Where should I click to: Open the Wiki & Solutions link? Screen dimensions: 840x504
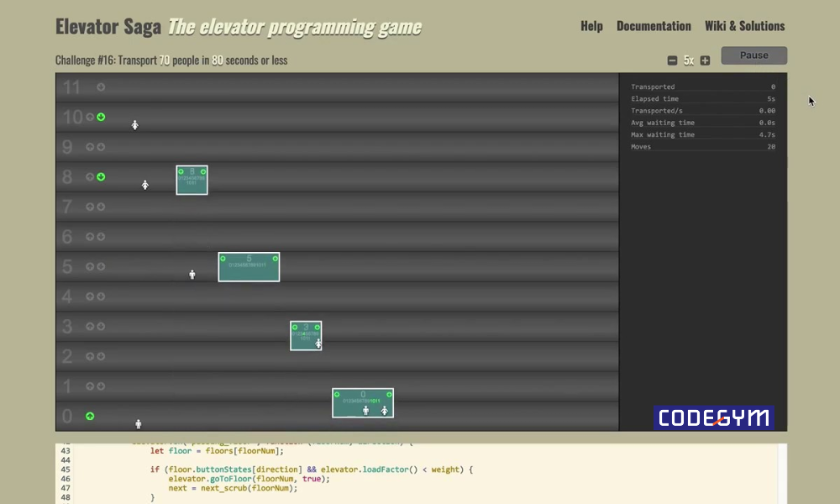pos(744,26)
